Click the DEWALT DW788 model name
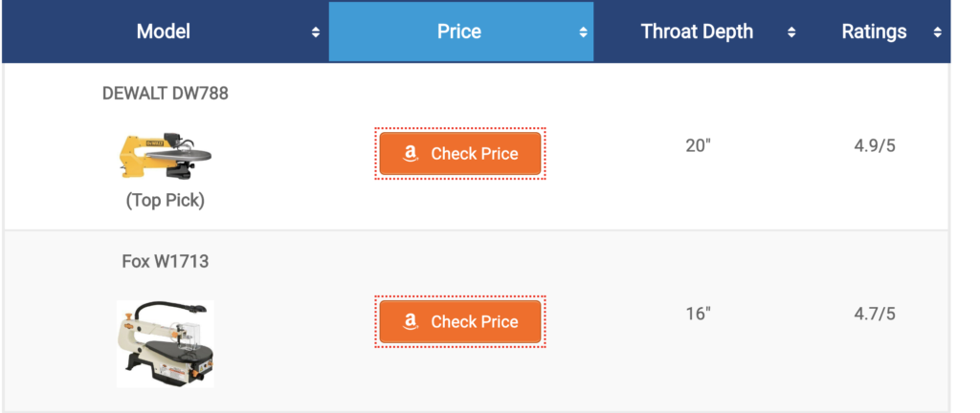The height and width of the screenshot is (413, 980). tap(166, 94)
